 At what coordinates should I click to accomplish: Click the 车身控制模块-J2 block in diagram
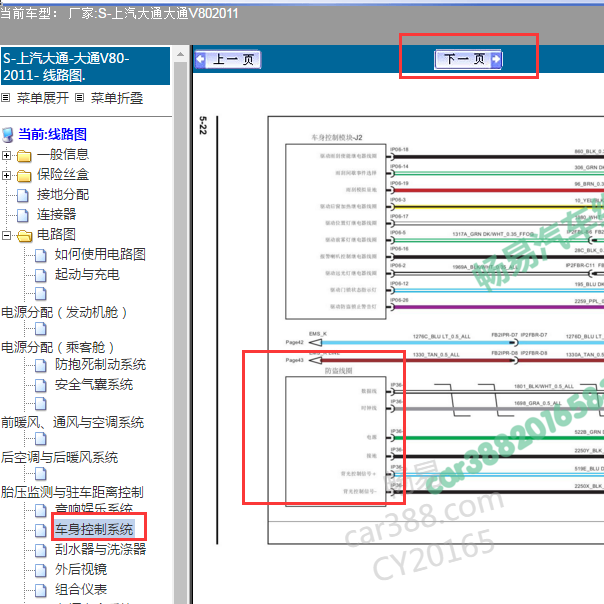pyautogui.click(x=336, y=232)
